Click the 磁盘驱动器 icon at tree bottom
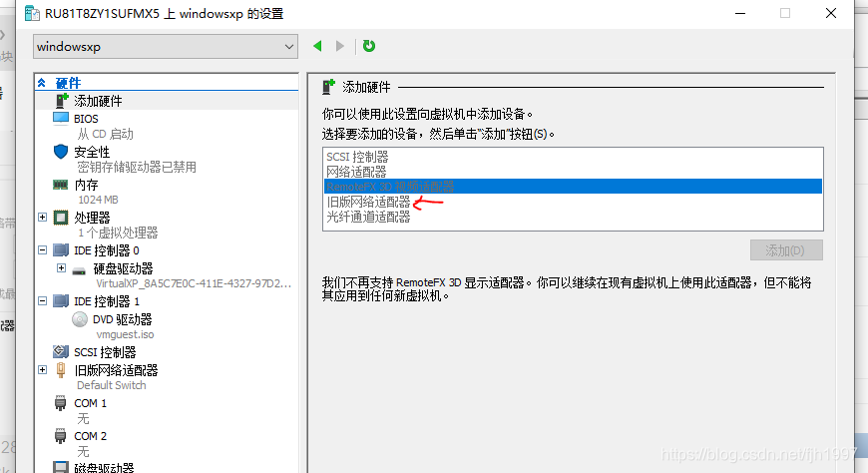 click(60, 467)
